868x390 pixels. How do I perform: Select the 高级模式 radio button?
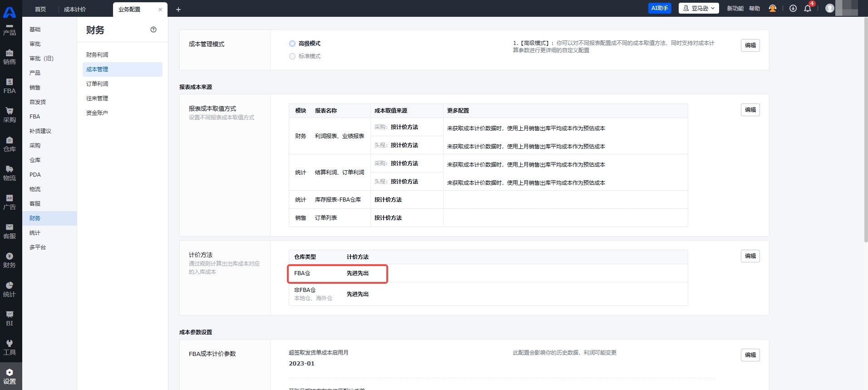coord(292,44)
